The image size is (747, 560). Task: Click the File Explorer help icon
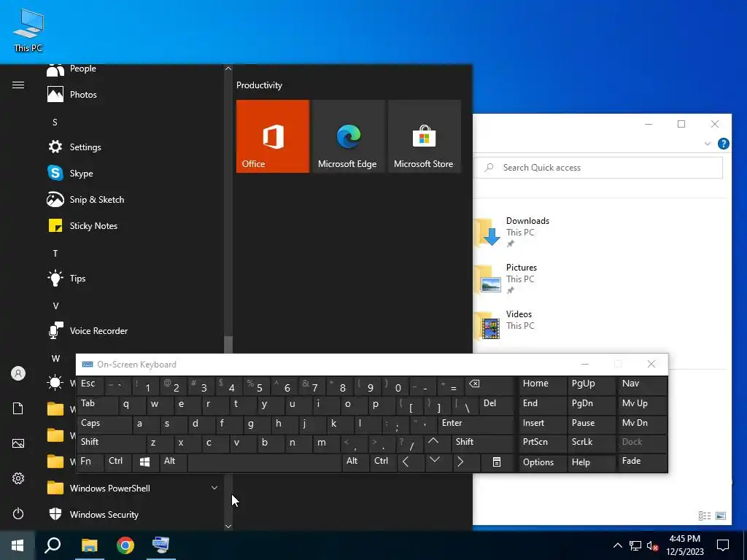point(723,144)
